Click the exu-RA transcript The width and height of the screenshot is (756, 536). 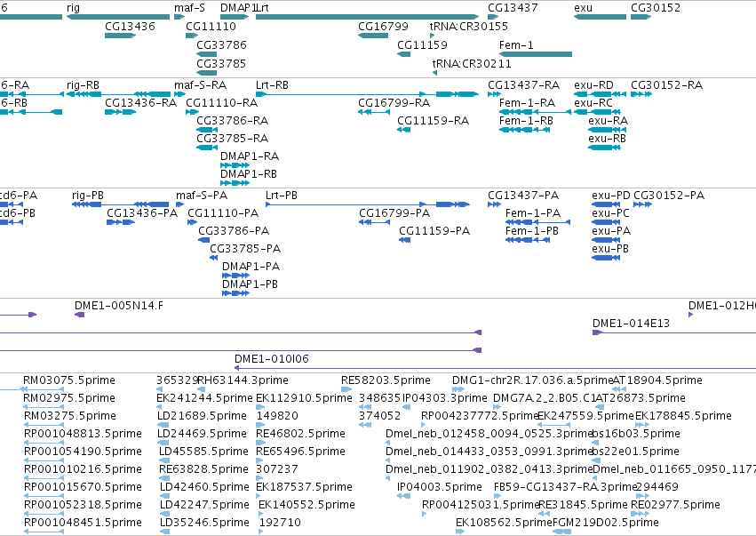(607, 130)
